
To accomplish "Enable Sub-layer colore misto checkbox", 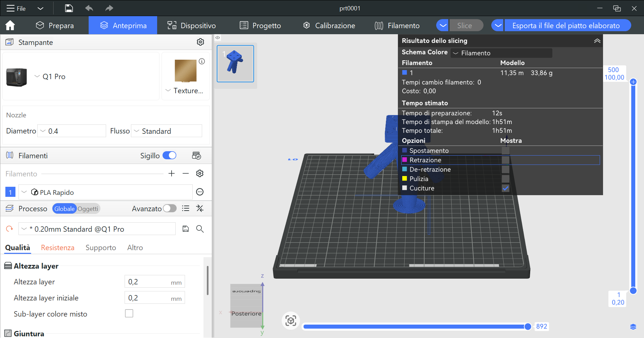I will point(129,314).
